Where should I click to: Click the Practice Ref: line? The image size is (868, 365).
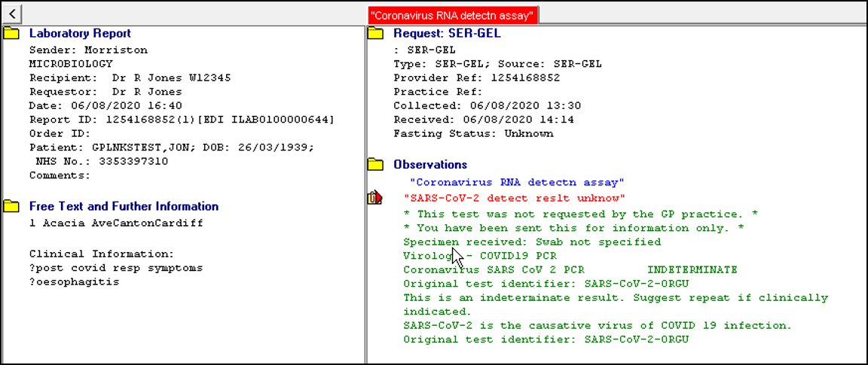(438, 91)
